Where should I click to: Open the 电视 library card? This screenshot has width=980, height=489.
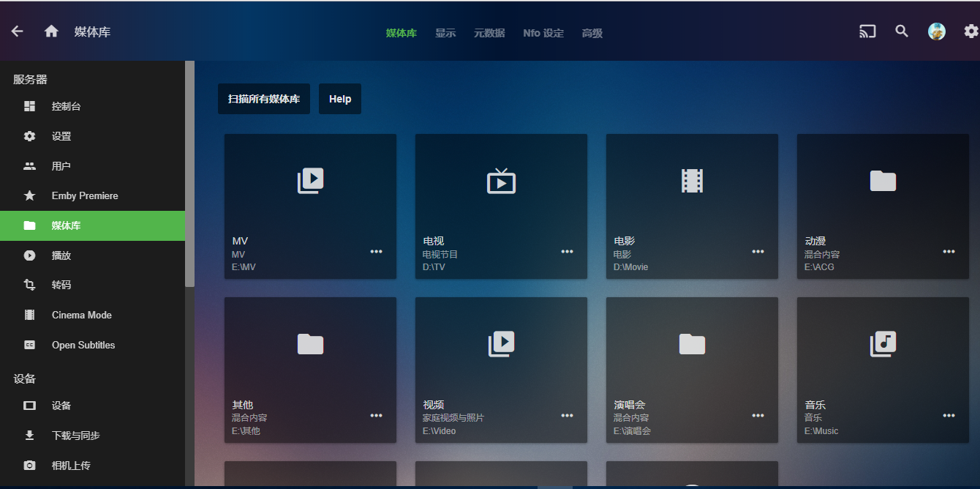(x=501, y=190)
